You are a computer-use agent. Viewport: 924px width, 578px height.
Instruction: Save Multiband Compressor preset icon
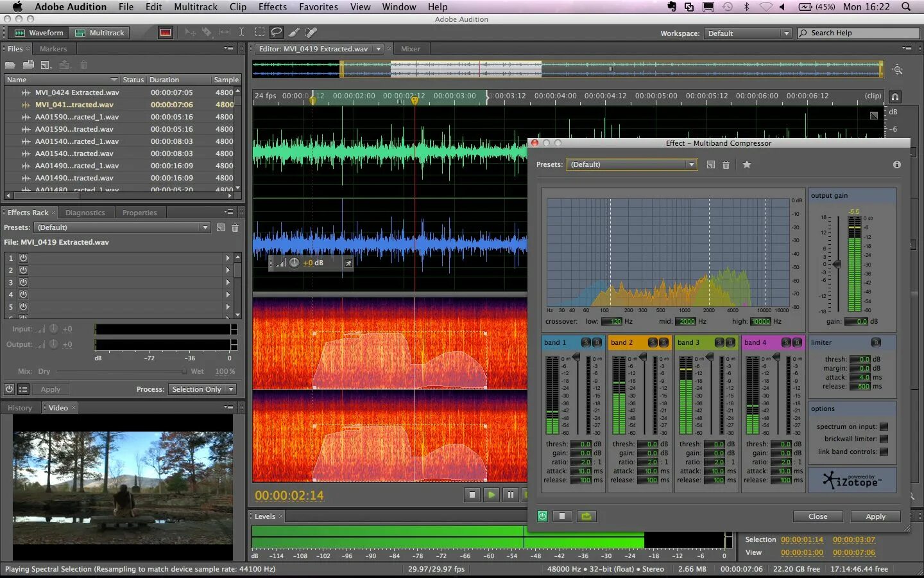pos(711,164)
